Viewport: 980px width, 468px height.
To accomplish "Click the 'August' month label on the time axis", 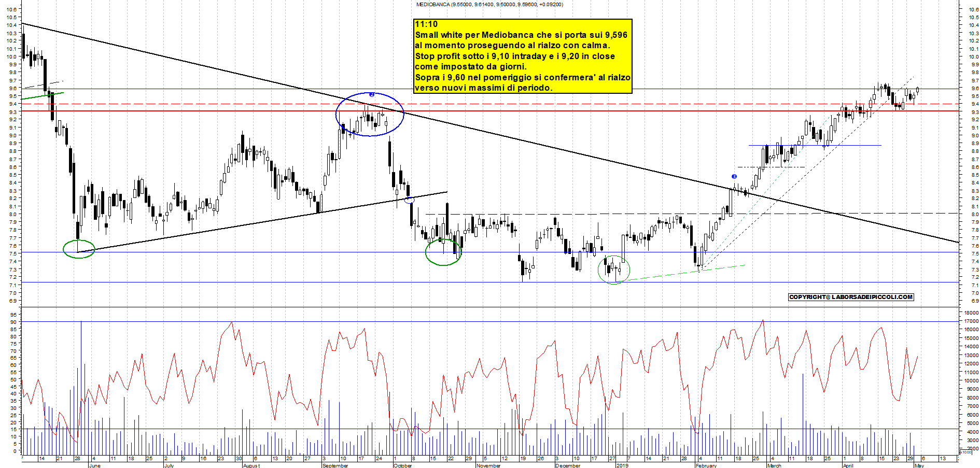I will click(251, 465).
